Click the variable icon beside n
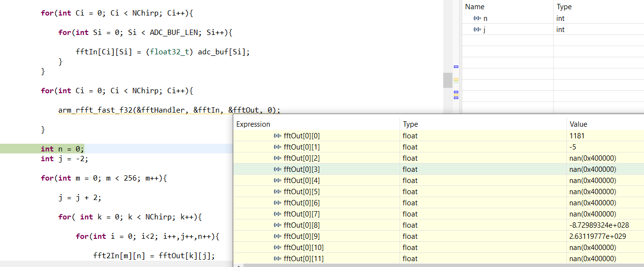This screenshot has width=644, height=267. point(477,18)
